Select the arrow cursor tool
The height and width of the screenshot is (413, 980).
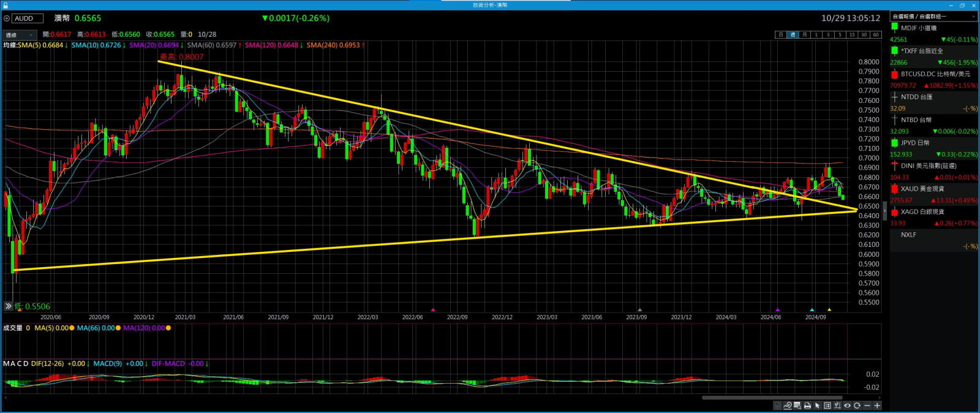click(x=817, y=406)
